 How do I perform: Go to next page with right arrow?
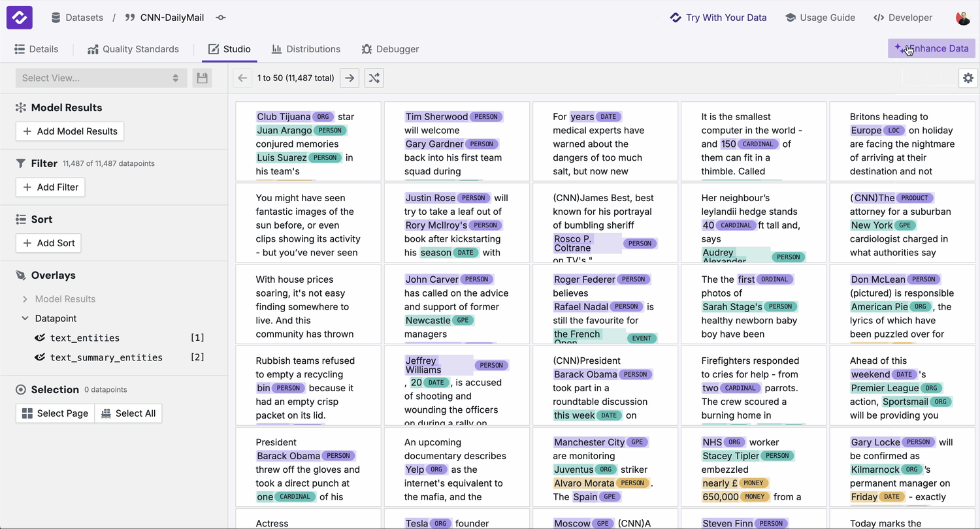[350, 78]
